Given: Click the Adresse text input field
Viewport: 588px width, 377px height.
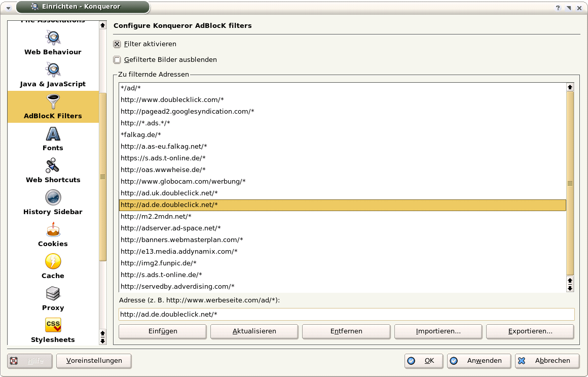Looking at the screenshot, I should tap(347, 314).
